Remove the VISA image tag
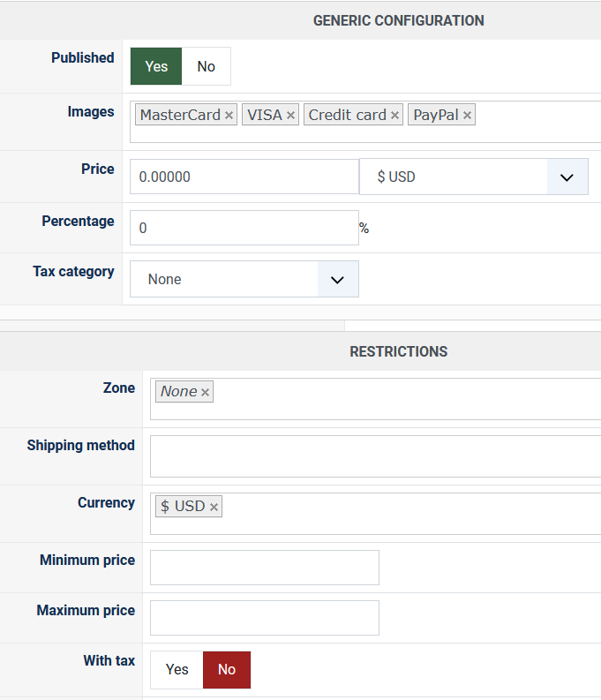 tap(290, 116)
